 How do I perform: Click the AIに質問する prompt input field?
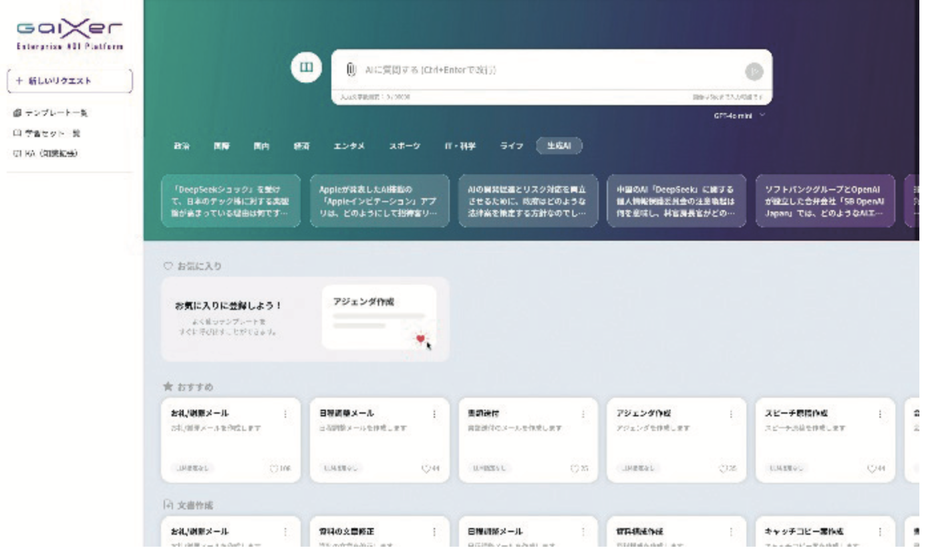coord(546,70)
